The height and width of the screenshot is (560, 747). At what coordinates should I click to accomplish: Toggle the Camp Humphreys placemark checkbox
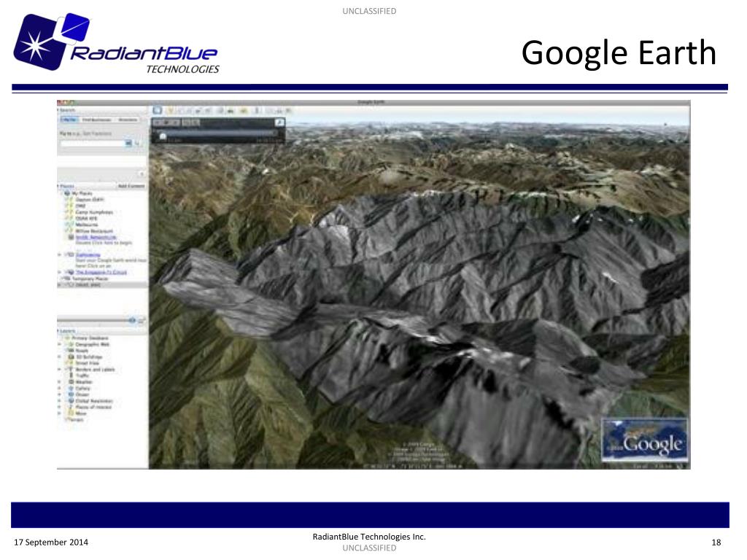67,212
